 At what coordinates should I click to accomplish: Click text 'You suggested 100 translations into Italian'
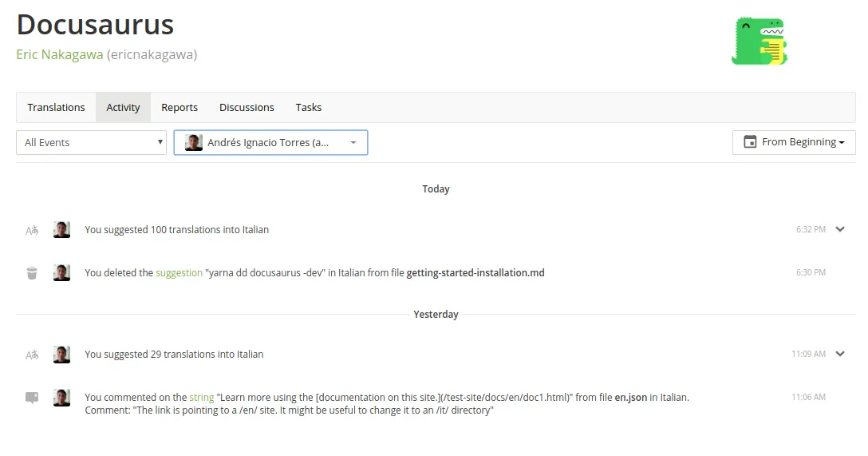[x=176, y=229]
